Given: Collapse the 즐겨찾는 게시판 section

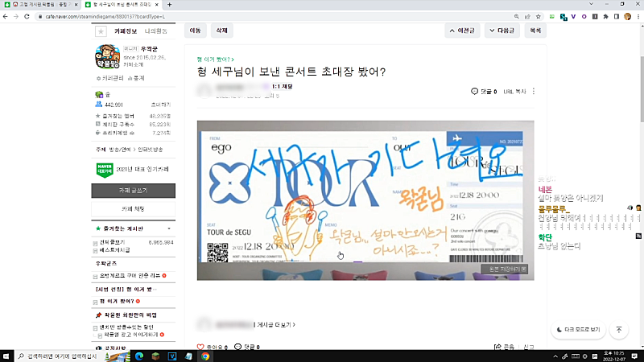Looking at the screenshot, I should point(169,228).
